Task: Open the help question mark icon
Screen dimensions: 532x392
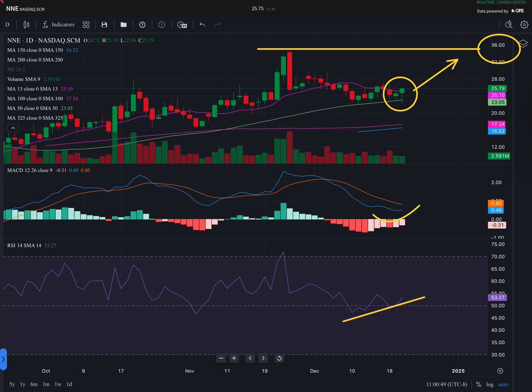Action: point(142,25)
